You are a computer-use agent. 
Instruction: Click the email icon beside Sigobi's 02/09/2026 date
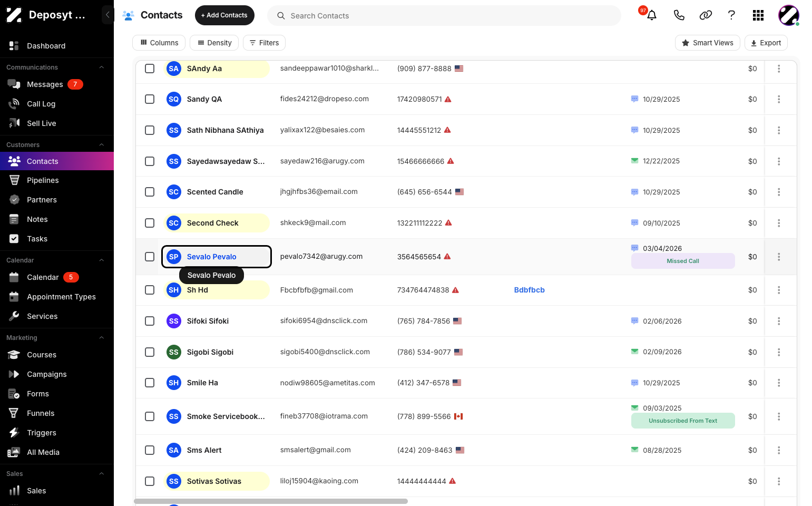tap(634, 352)
